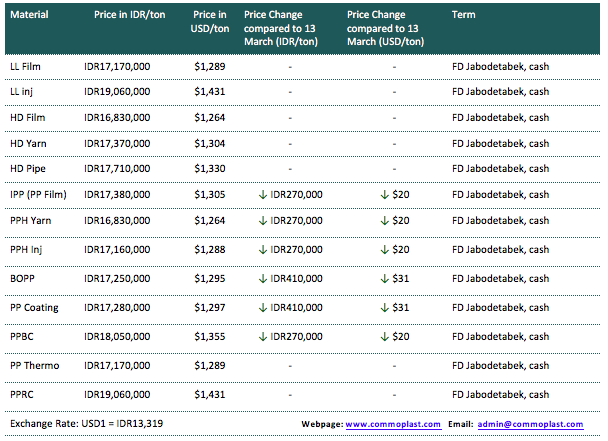Click the IDR19,060,000 price in LL inj row
608x441 pixels.
pyautogui.click(x=118, y=92)
